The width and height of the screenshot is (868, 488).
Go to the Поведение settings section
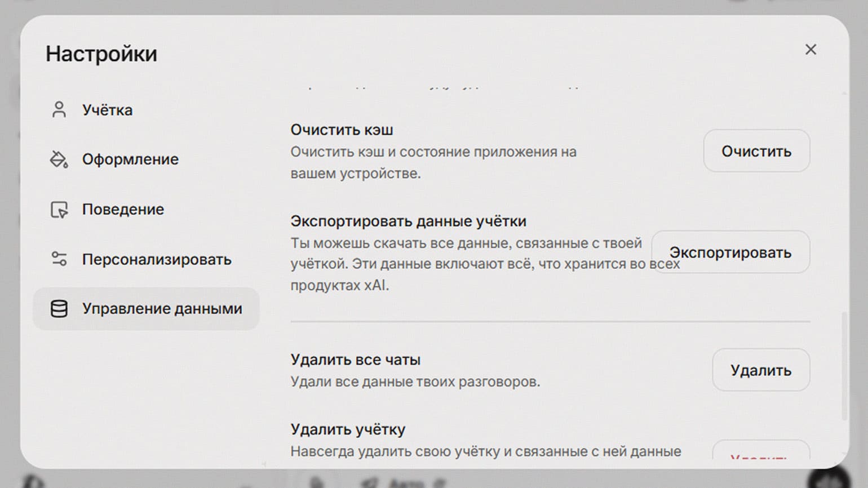pyautogui.click(x=123, y=210)
